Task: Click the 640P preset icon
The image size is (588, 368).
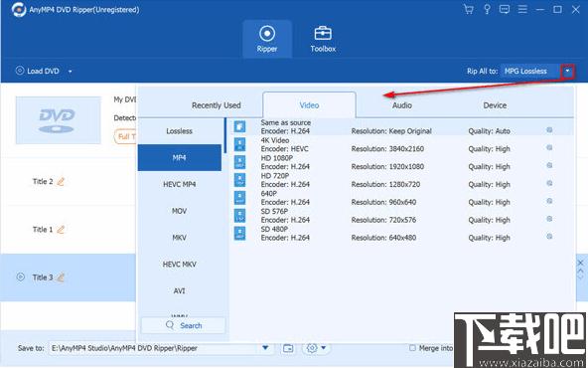Action: (239, 198)
